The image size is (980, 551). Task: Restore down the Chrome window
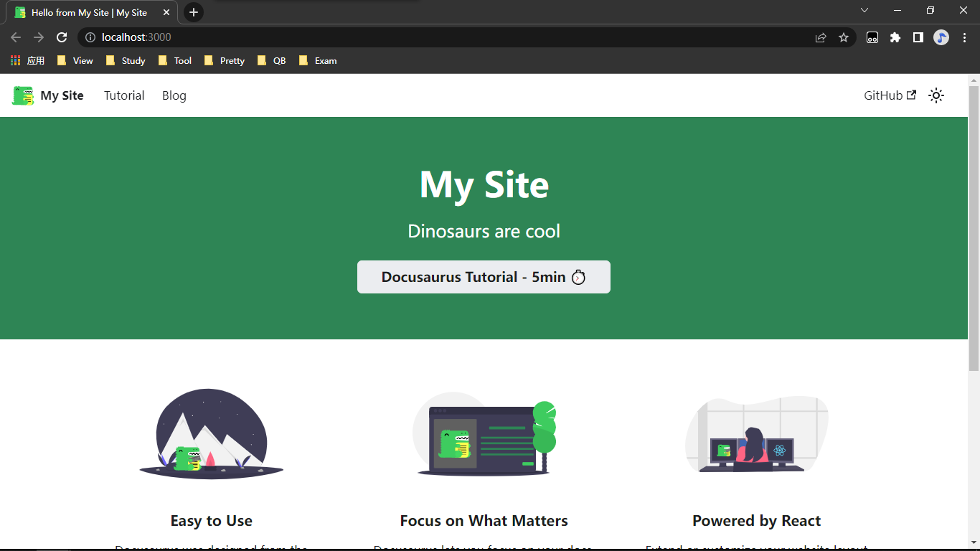(x=930, y=10)
